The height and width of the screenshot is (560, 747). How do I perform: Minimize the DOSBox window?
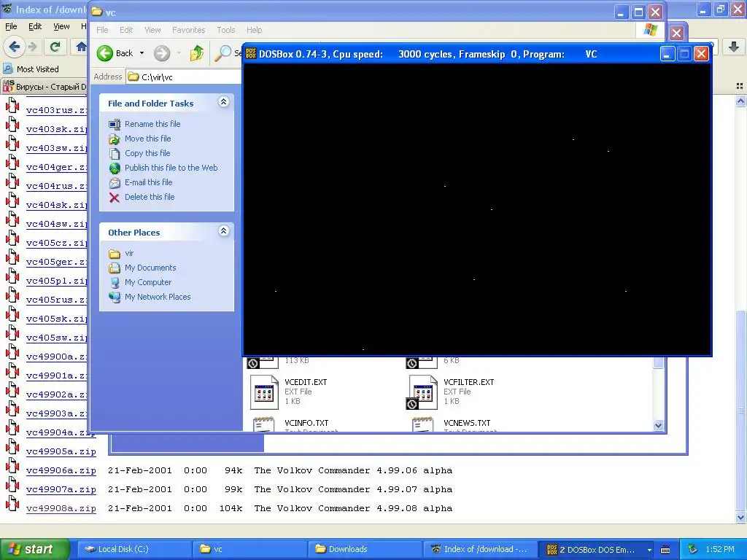667,54
